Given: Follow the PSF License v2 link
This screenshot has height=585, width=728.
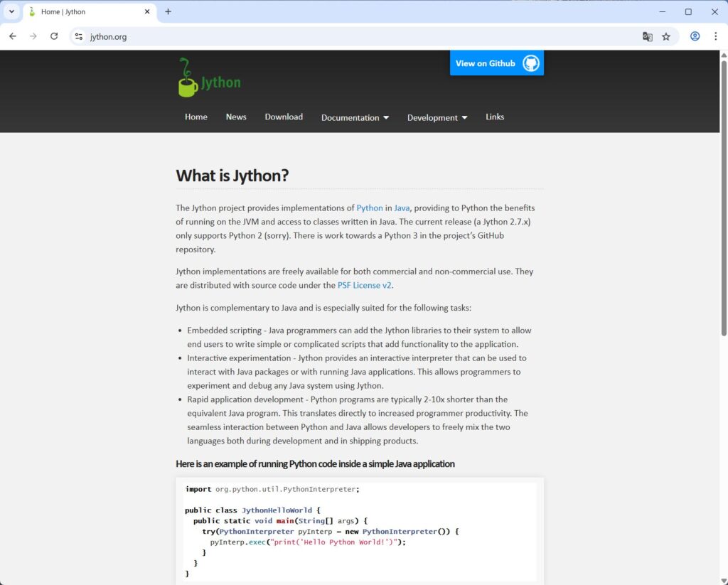Looking at the screenshot, I should (x=364, y=285).
